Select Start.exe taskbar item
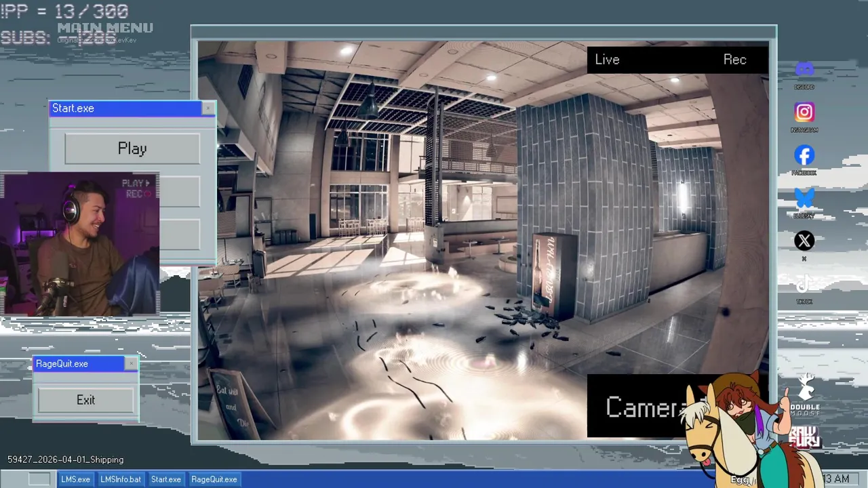The image size is (868, 488). click(x=165, y=479)
